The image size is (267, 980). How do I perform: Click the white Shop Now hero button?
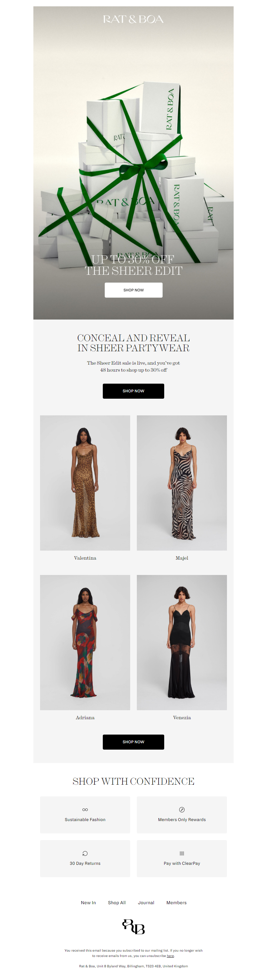[x=133, y=290]
